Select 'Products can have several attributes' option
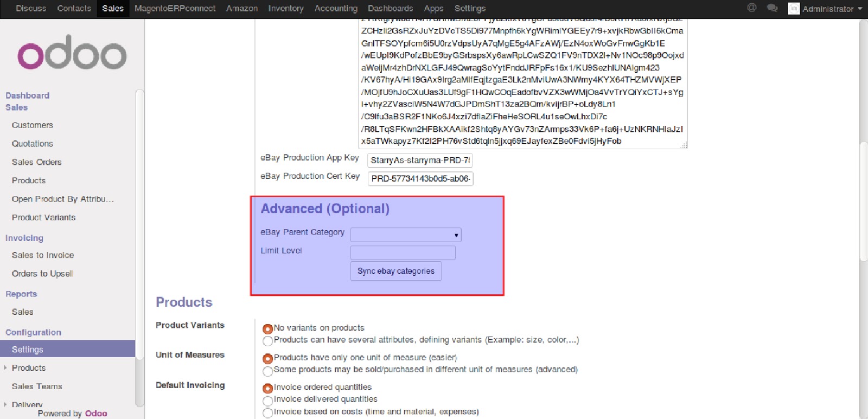 coord(267,341)
